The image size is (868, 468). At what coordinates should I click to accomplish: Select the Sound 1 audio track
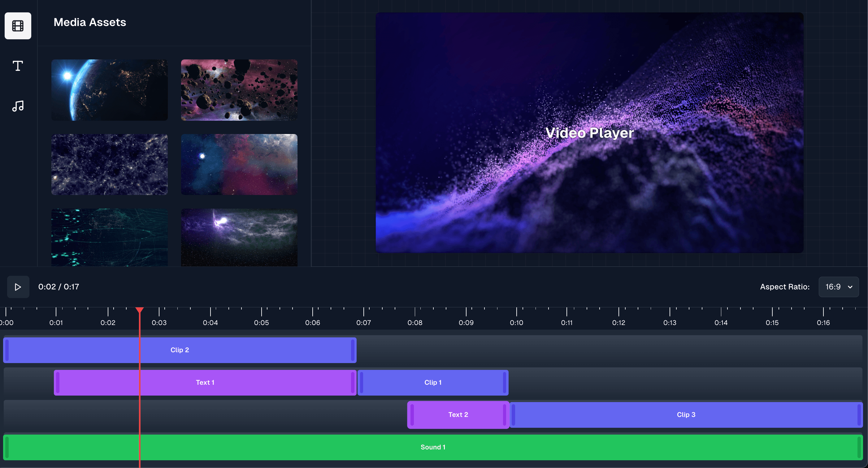point(433,447)
